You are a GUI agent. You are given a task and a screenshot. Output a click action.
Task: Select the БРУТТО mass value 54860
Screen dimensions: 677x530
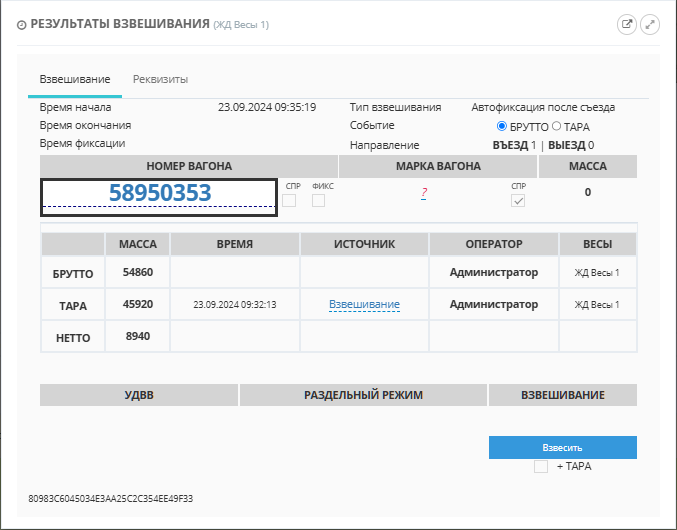click(x=137, y=272)
